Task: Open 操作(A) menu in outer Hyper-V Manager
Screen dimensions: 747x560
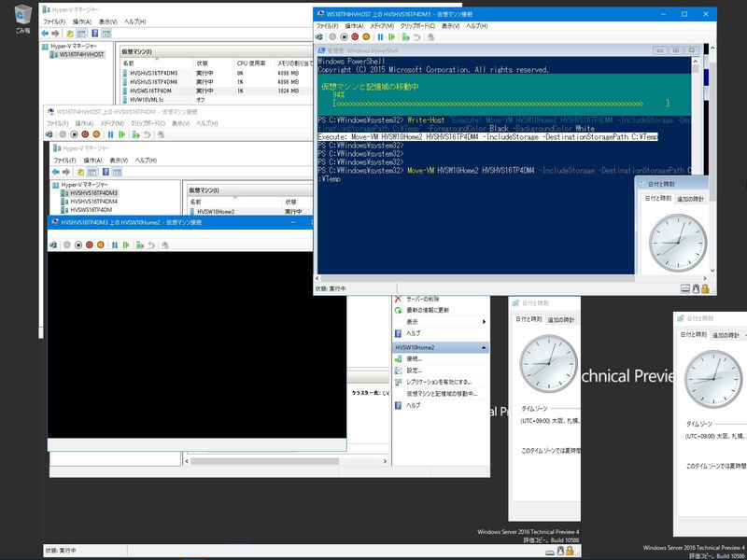Action: tap(82, 21)
